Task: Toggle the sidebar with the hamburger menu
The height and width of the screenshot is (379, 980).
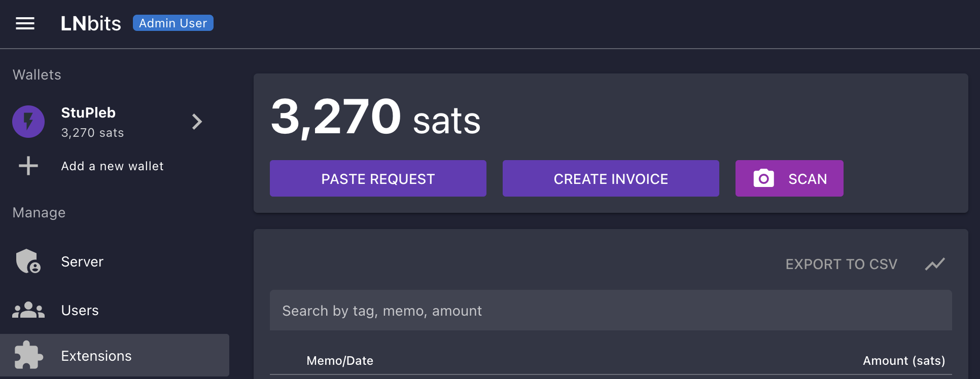Action: coord(25,23)
